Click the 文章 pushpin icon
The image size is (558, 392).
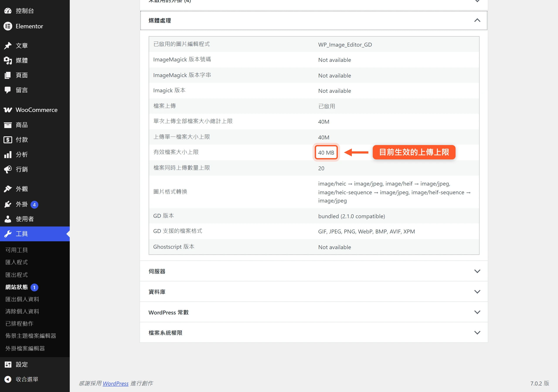pyautogui.click(x=8, y=46)
